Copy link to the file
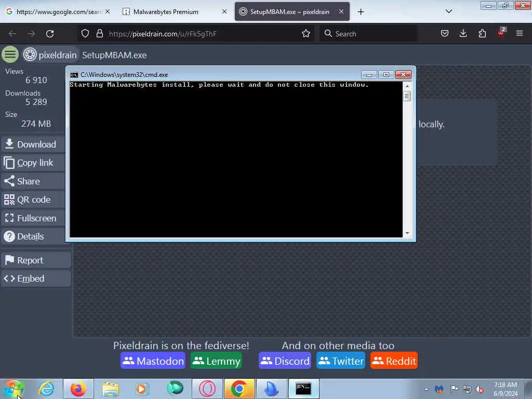The image size is (532, 399). click(x=33, y=163)
